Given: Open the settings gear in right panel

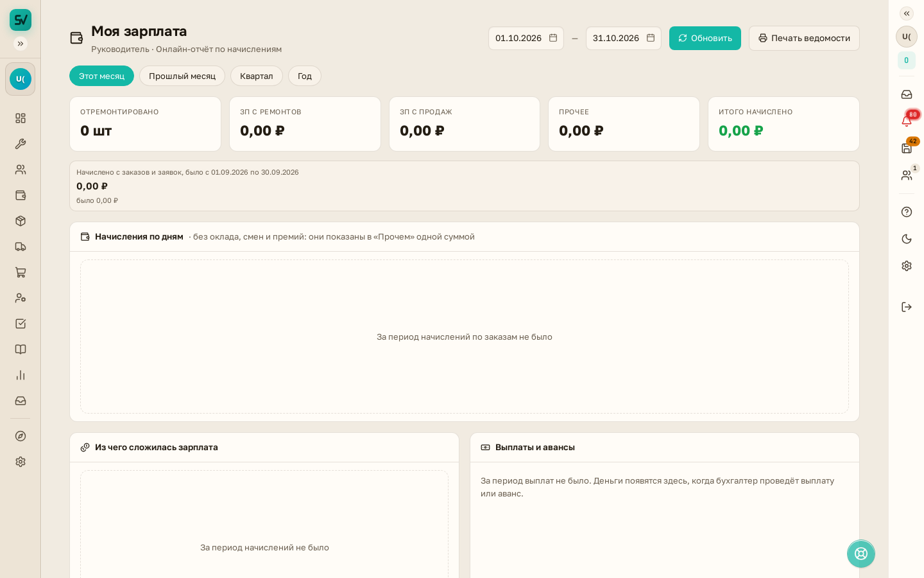Looking at the screenshot, I should (907, 266).
